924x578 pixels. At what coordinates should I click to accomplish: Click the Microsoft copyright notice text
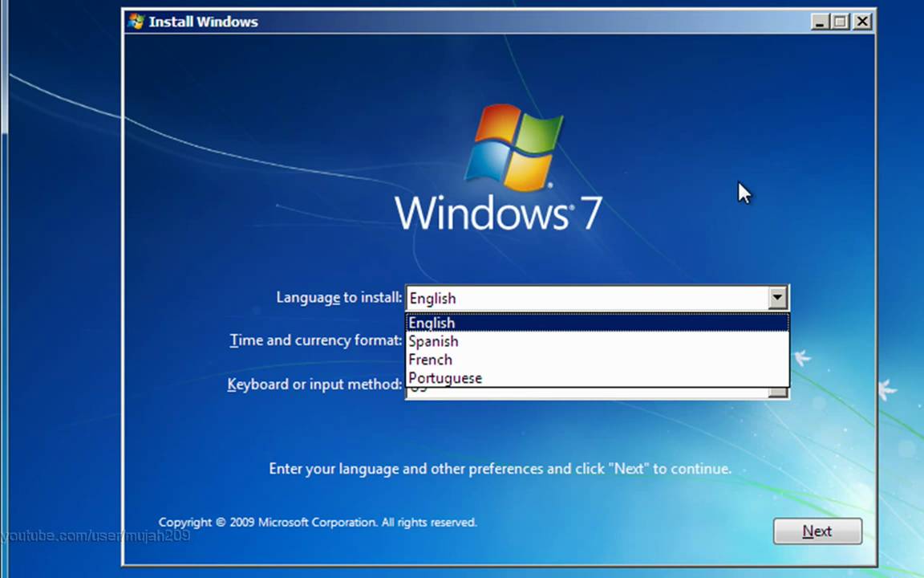click(318, 523)
